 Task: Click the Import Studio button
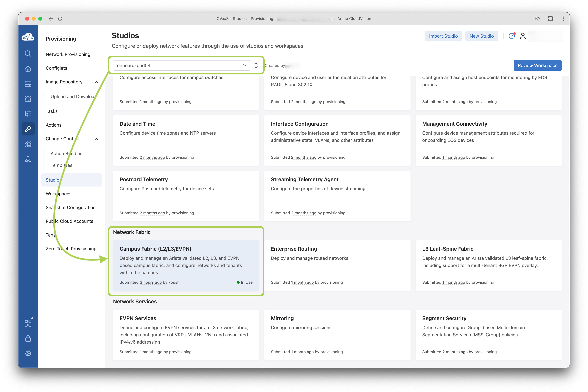click(443, 36)
